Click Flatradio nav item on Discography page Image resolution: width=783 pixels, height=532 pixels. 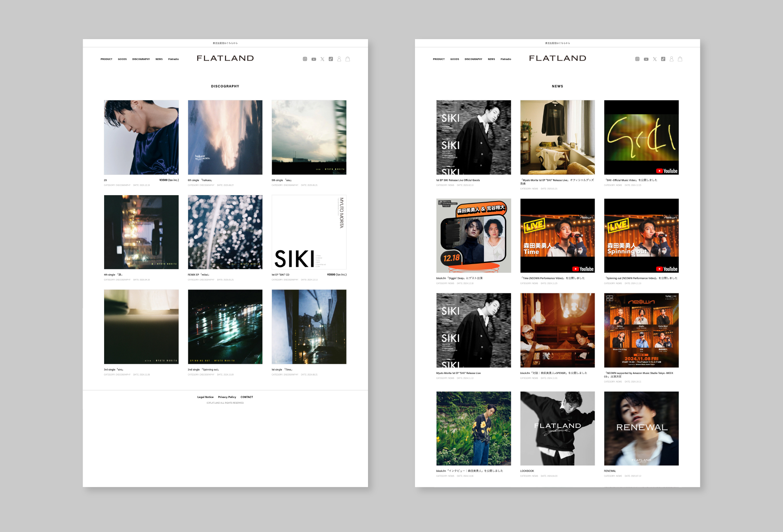click(x=173, y=59)
